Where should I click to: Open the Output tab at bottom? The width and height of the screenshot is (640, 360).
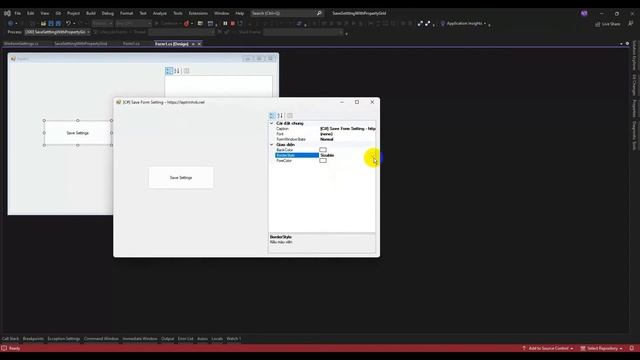point(167,339)
